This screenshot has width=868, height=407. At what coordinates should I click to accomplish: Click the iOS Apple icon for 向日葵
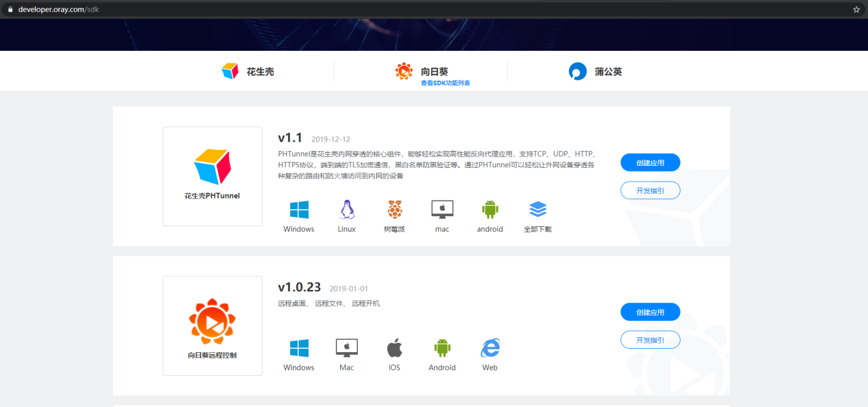click(394, 349)
